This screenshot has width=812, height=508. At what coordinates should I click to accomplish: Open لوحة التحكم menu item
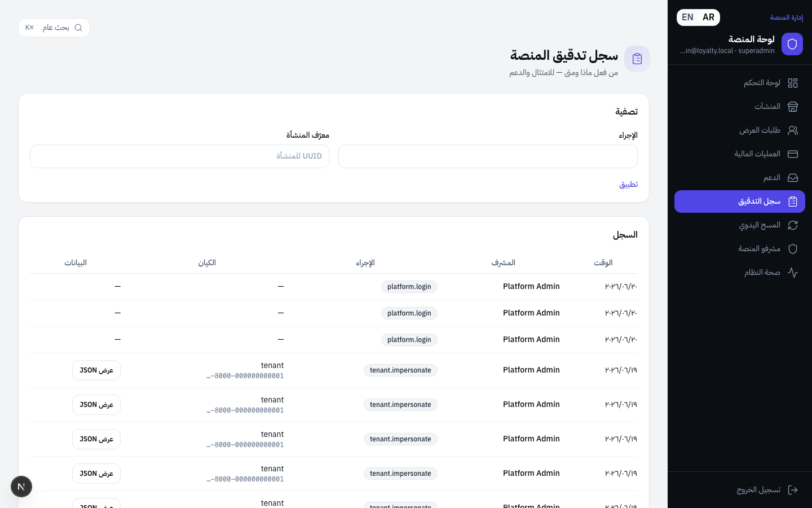pos(740,83)
